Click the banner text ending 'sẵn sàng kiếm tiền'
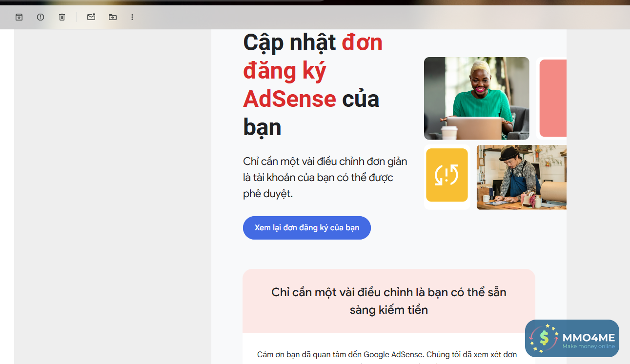Screen dimensions: 630x364 389,301
